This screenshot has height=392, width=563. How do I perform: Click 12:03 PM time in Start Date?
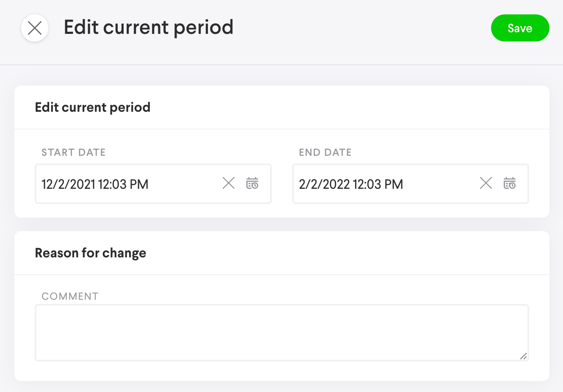(x=123, y=185)
